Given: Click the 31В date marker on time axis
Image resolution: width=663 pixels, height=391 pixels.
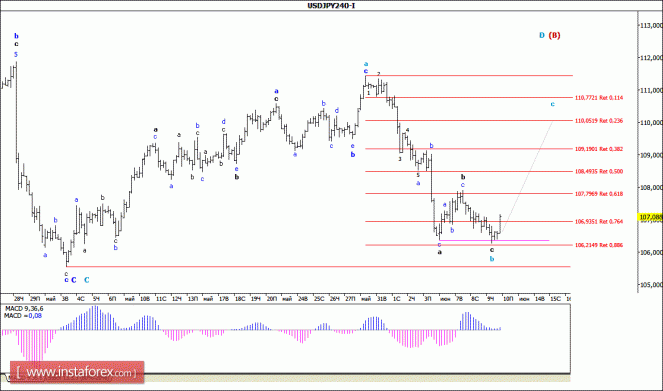Looking at the screenshot, I should [x=381, y=299].
